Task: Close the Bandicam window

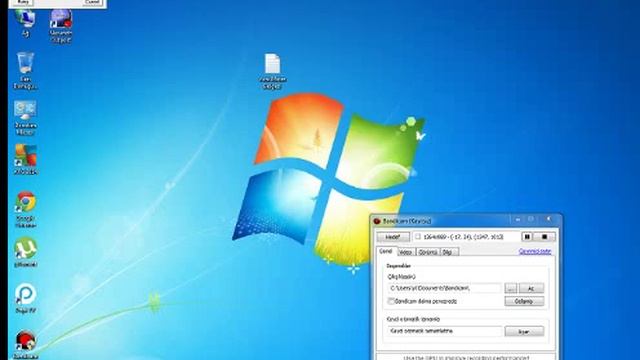Action: pyautogui.click(x=549, y=219)
